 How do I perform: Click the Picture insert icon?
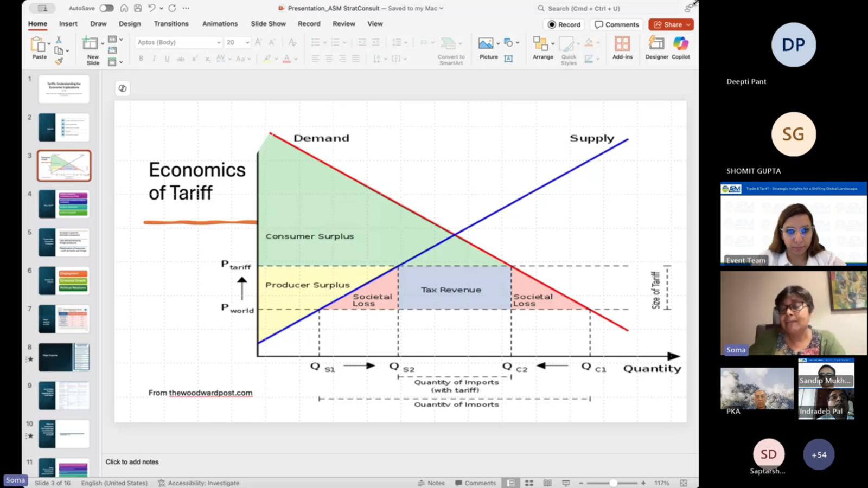[486, 44]
